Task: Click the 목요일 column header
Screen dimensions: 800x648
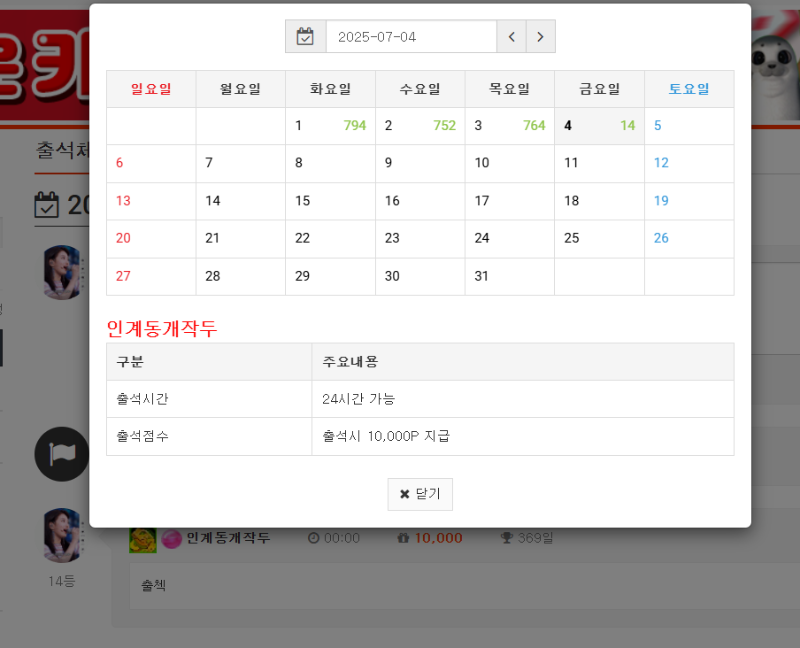Action: tap(510, 89)
